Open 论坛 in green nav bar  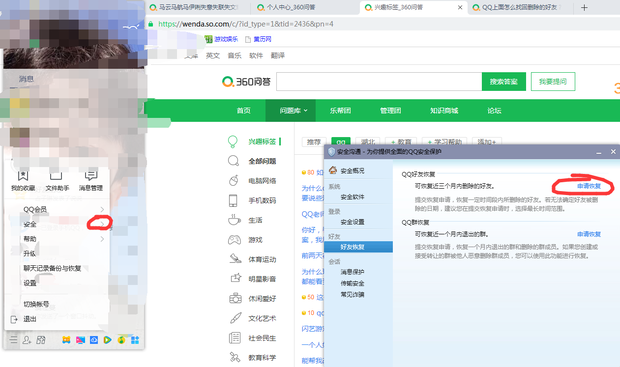494,111
